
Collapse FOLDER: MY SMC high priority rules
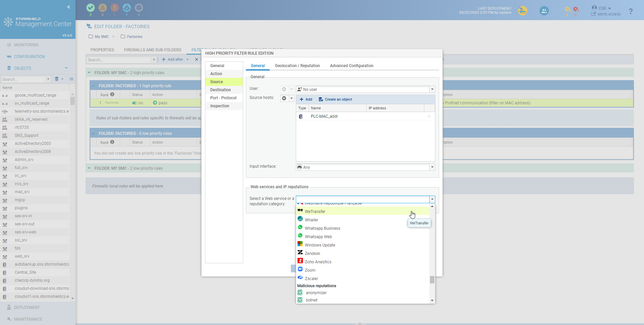tap(89, 72)
